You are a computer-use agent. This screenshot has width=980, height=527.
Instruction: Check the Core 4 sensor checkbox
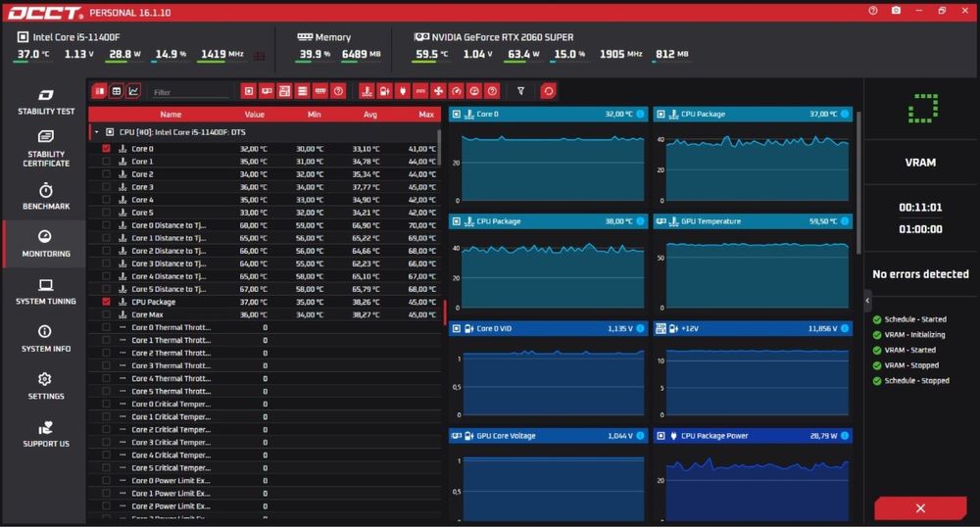click(106, 200)
